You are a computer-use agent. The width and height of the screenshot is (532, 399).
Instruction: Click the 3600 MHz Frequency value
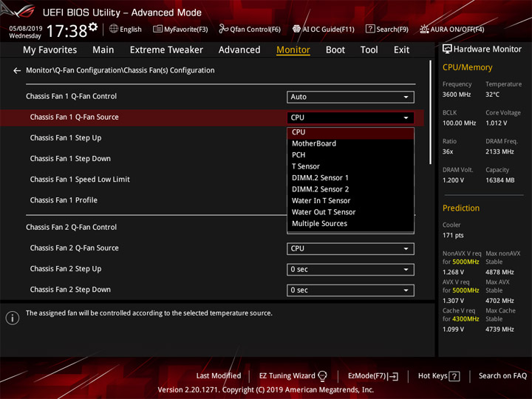pyautogui.click(x=457, y=95)
